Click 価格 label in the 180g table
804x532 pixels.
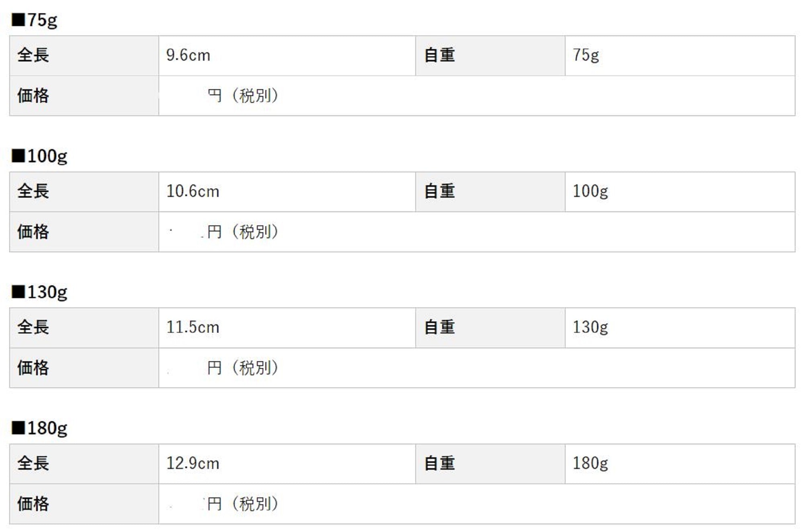33,504
